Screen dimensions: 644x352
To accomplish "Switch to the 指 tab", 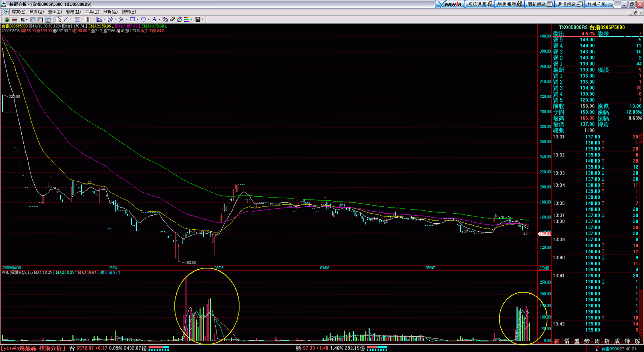I will [607, 341].
